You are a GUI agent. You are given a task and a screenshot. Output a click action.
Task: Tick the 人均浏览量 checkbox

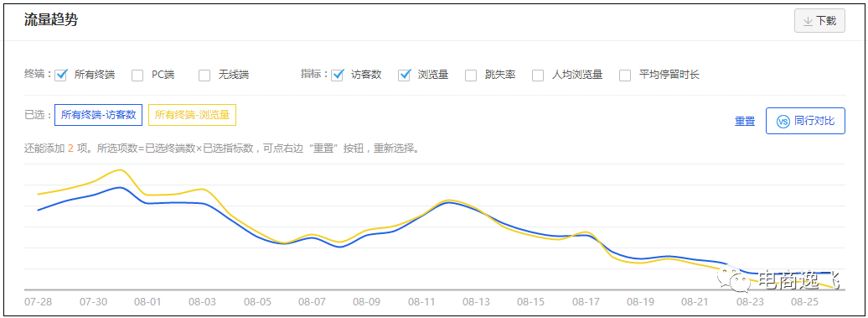click(x=538, y=75)
